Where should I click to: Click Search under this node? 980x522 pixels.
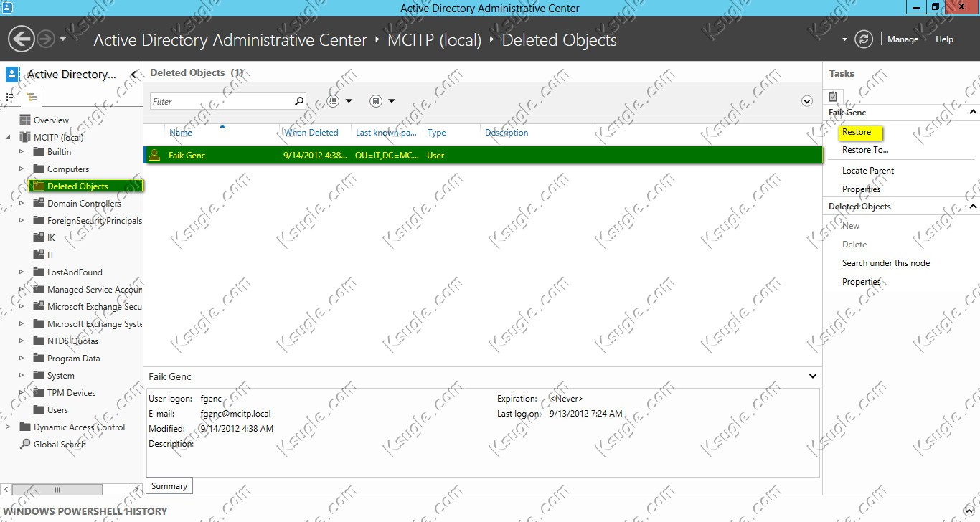[x=886, y=263]
